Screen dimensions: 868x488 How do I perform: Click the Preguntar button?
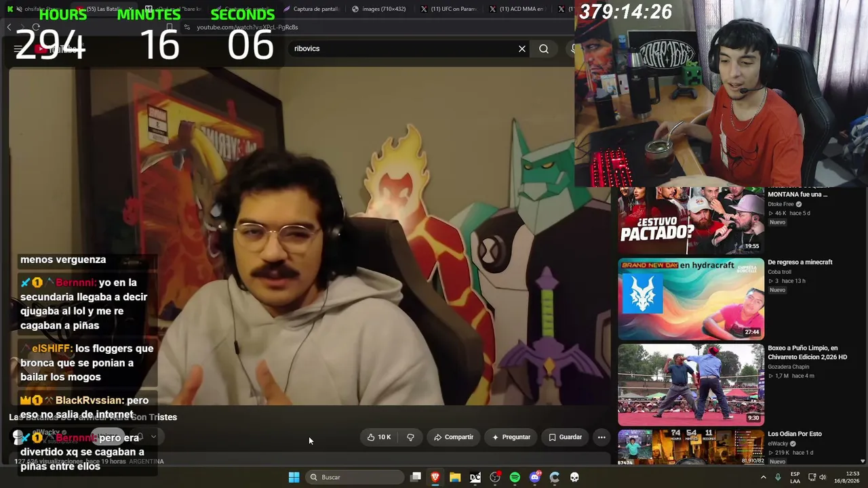(x=511, y=437)
